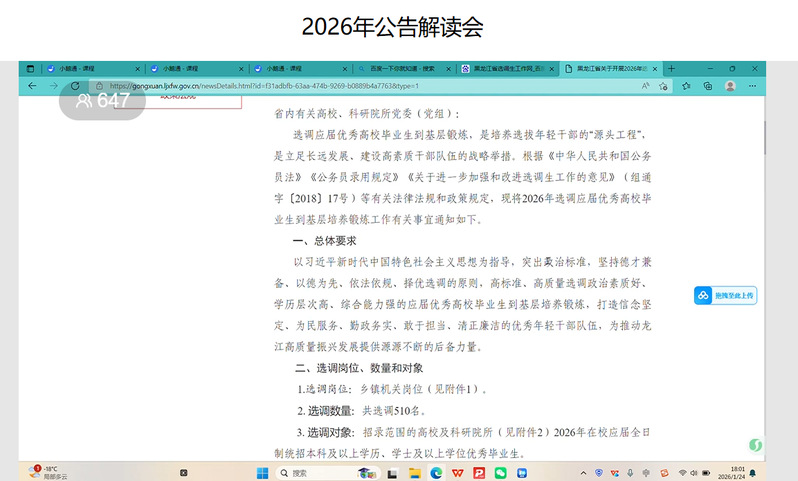The width and height of the screenshot is (798, 481).
Task: Click the browser back arrow
Action: click(32, 86)
